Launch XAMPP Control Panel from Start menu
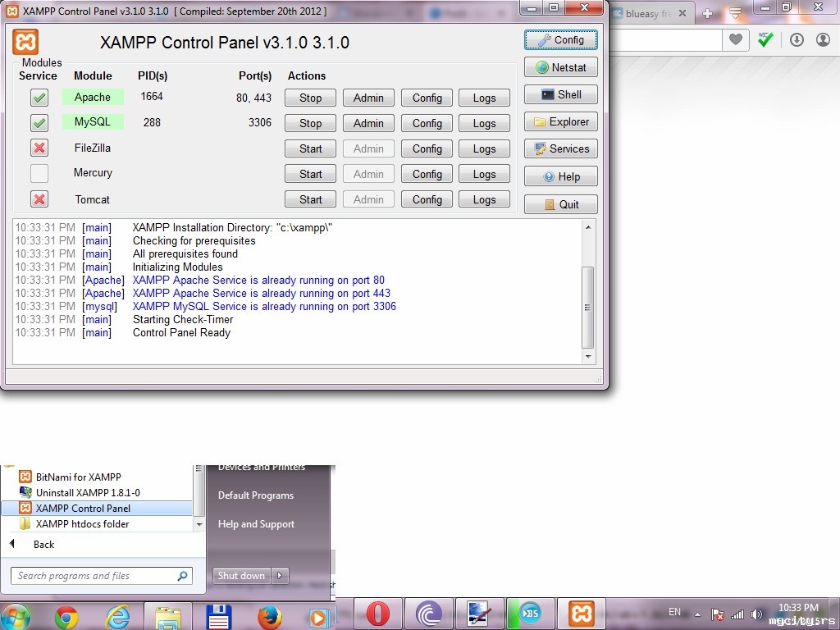The height and width of the screenshot is (630, 840). click(97, 508)
